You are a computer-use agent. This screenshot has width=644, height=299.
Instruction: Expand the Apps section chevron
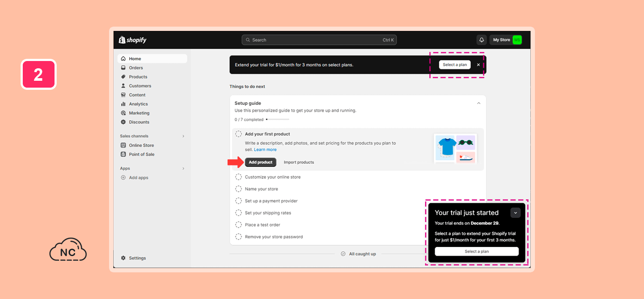pos(183,168)
